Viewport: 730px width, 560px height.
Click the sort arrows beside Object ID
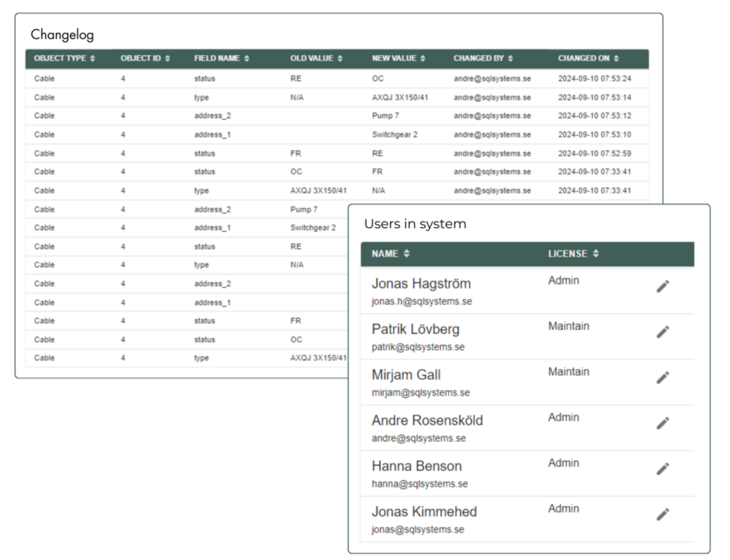[x=167, y=58]
